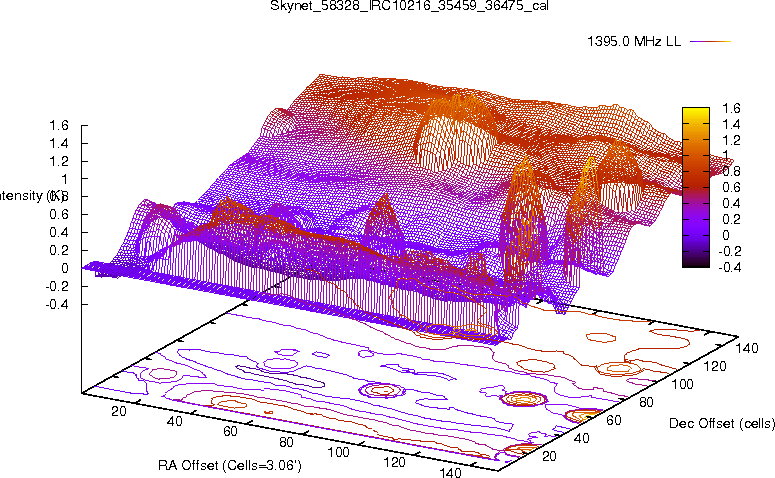This screenshot has height=478, width=775.
Task: Click the 1.2 tick on the intensity axis
Action: click(x=59, y=161)
